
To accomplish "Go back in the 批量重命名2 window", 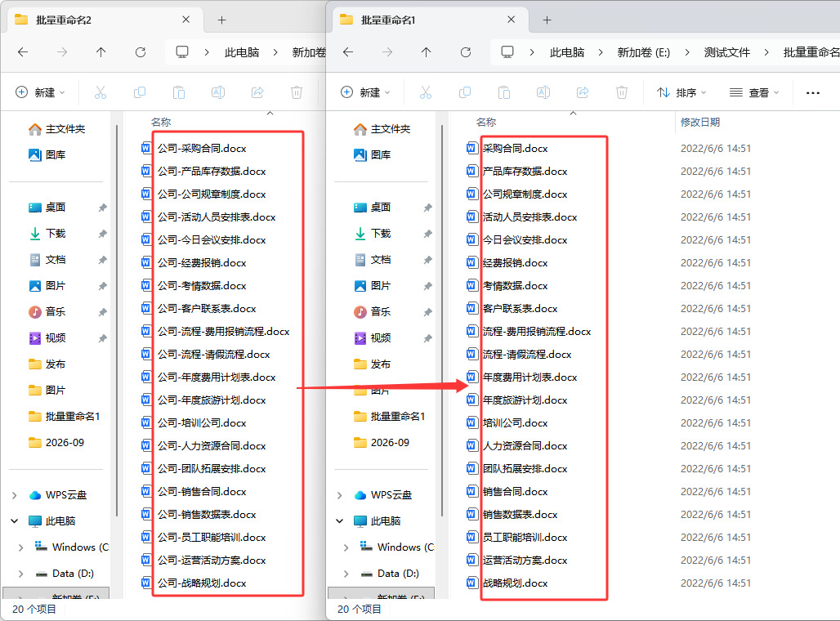I will click(23, 52).
